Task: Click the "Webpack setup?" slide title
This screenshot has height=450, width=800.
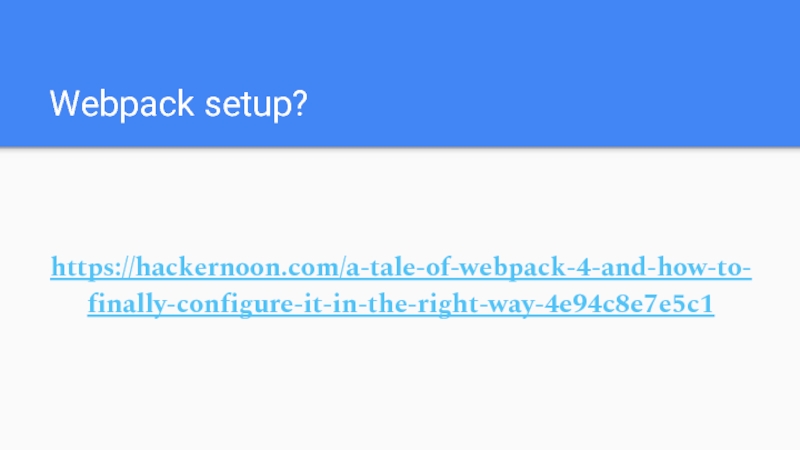Action: 178,102
